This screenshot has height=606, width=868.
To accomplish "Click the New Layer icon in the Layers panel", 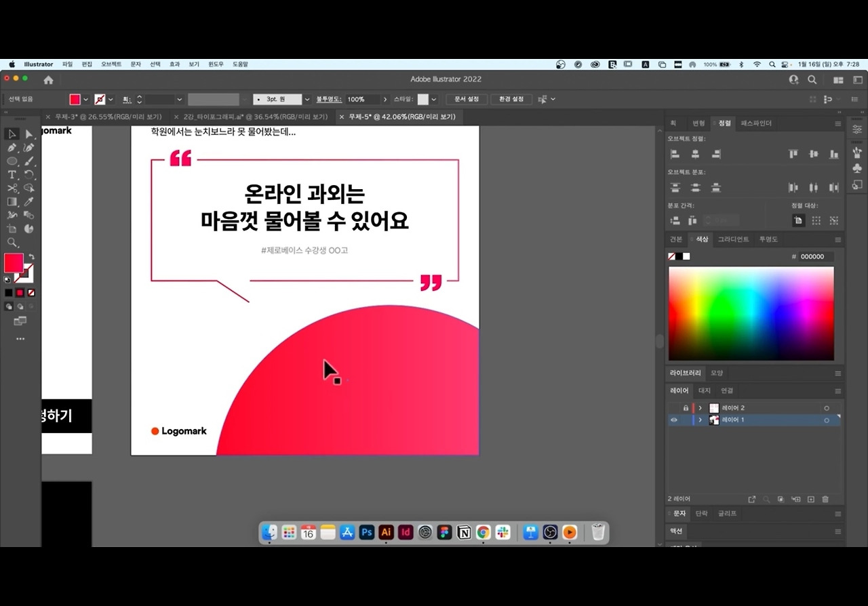I will coord(811,499).
